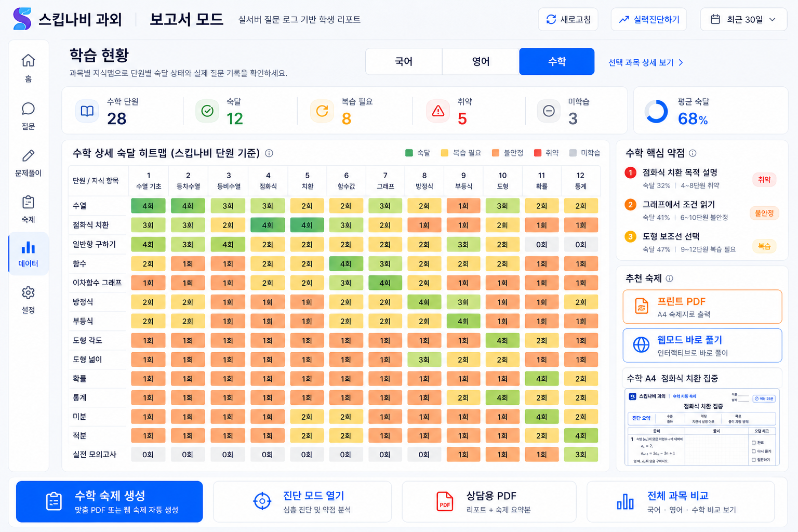
Task: Expand the 최근 30일 dropdown arrow
Action: [x=773, y=19]
